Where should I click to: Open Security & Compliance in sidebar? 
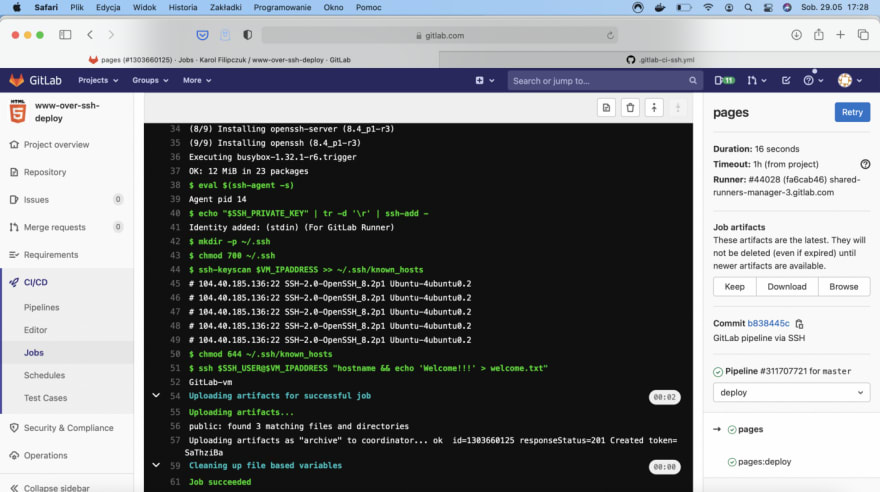tap(68, 428)
